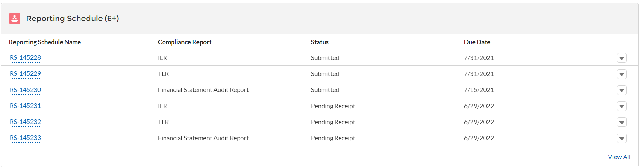Viewport: 644px width, 168px height.
Task: Show actions dropdown for RS-145230
Action: (x=621, y=90)
